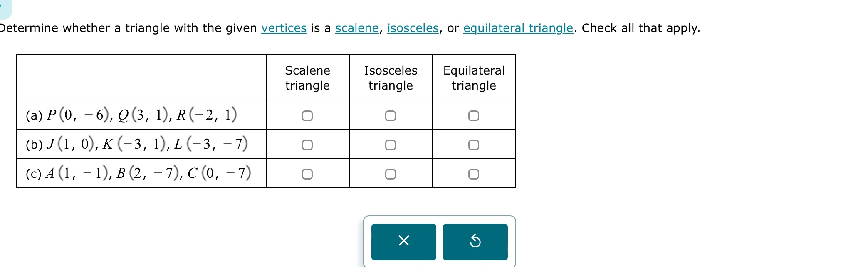The width and height of the screenshot is (868, 267).
Task: Click the row (c) vertices A, B, C text
Action: pyautogui.click(x=138, y=173)
